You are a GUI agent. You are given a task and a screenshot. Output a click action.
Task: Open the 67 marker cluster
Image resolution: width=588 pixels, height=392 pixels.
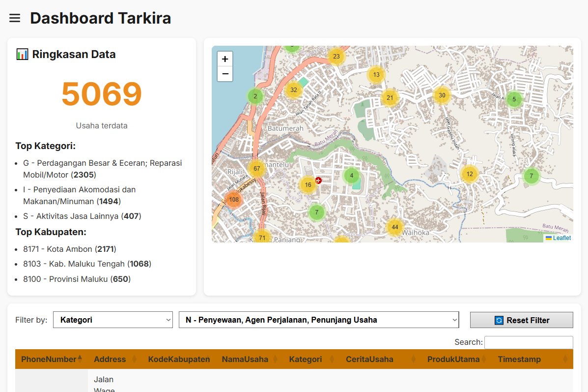coord(257,169)
